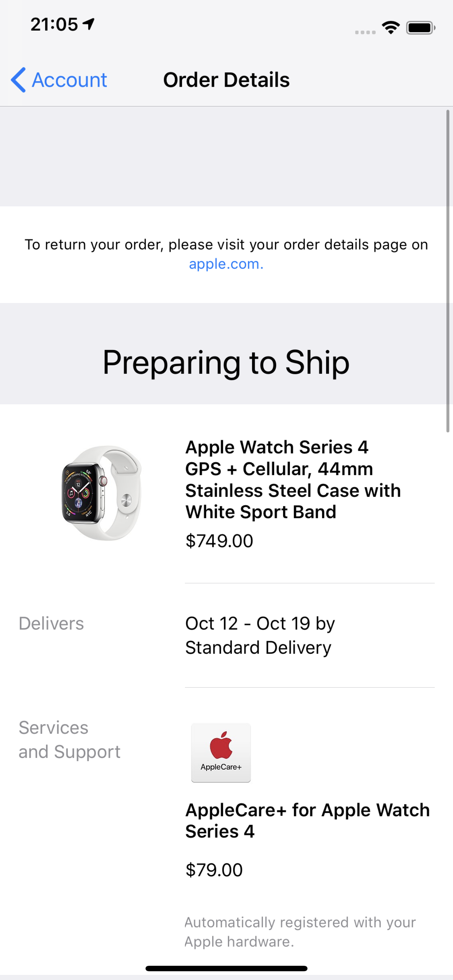Tap the Oct 12 - Oct 19 delivery text

(x=260, y=635)
